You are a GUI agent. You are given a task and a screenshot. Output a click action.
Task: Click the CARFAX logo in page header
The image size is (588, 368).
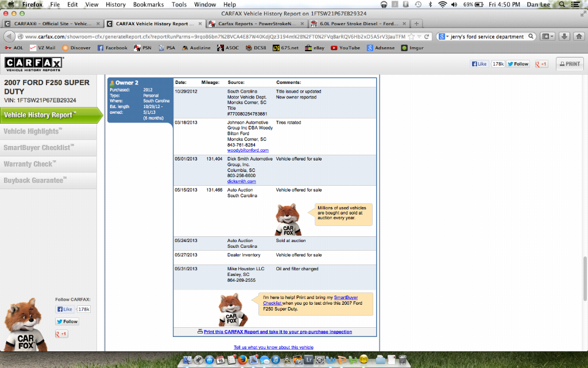(x=34, y=64)
